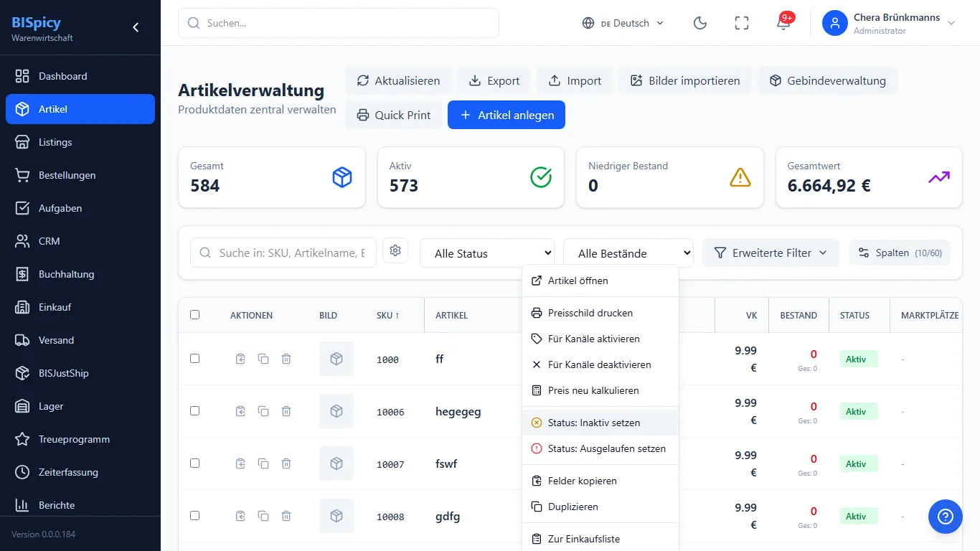Viewport: 980px width, 551px height.
Task: Duplicate article 10008 with the copy icon
Action: click(x=263, y=516)
